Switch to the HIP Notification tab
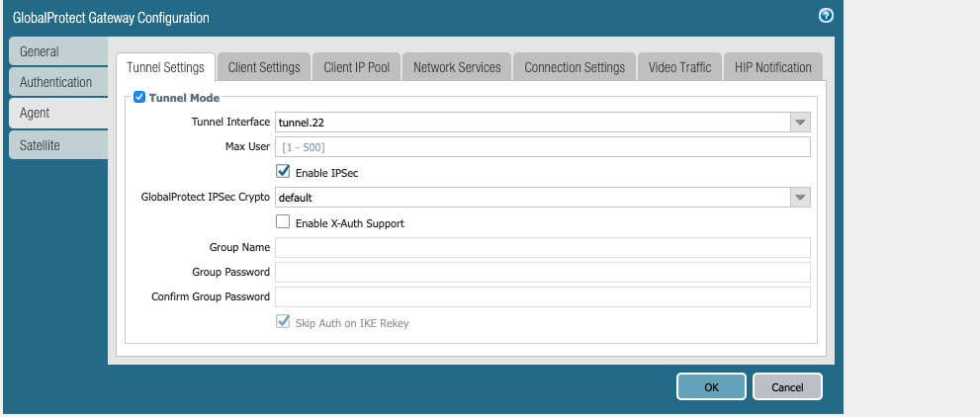980x417 pixels. (773, 67)
